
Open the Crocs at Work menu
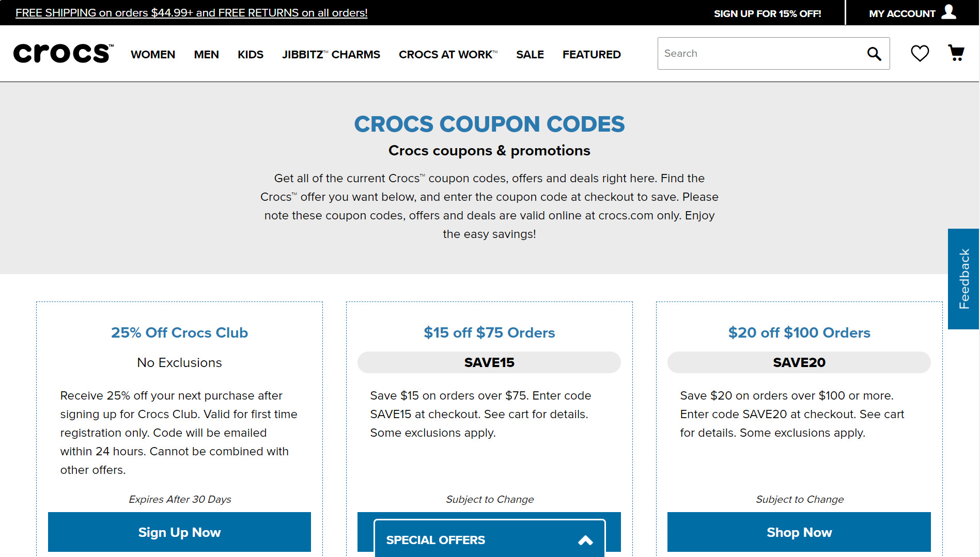(x=448, y=54)
